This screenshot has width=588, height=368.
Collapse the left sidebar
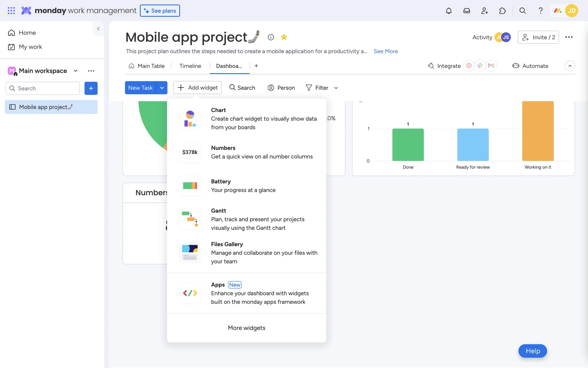[x=98, y=29]
